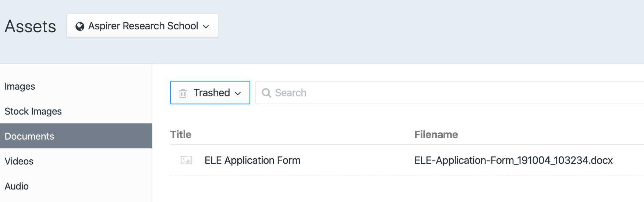Open the ELE Application Form title link
This screenshot has height=202, width=644.
pos(252,160)
